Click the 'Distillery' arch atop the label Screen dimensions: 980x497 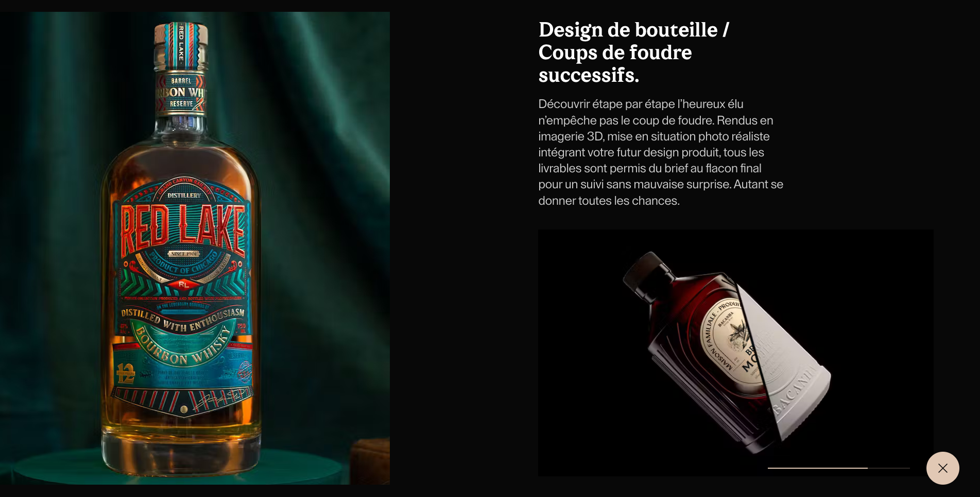(x=184, y=195)
